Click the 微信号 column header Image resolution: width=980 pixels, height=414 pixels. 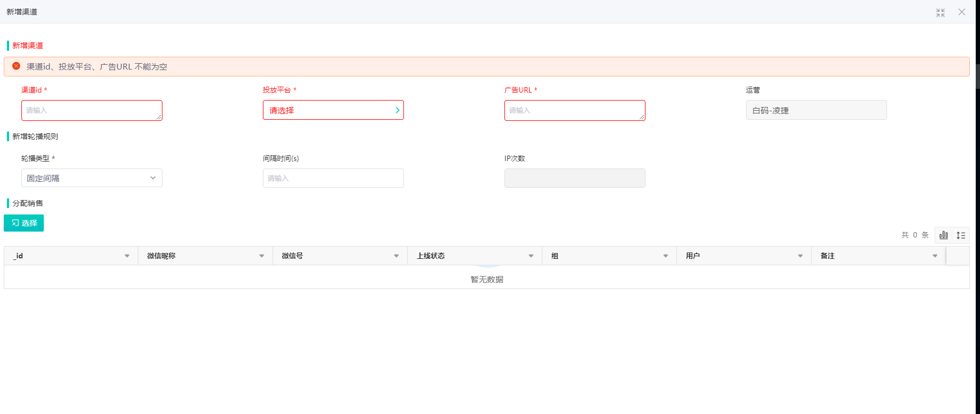pyautogui.click(x=340, y=256)
